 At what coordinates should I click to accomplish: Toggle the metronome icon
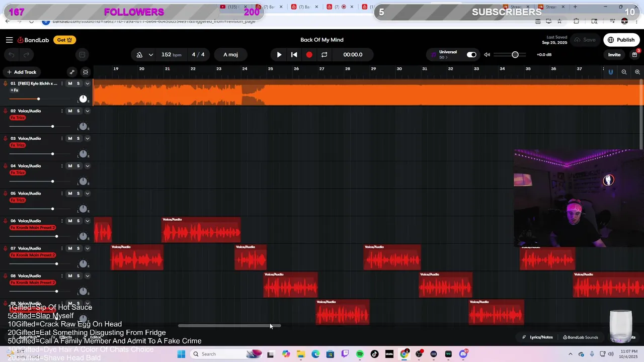pyautogui.click(x=139, y=55)
